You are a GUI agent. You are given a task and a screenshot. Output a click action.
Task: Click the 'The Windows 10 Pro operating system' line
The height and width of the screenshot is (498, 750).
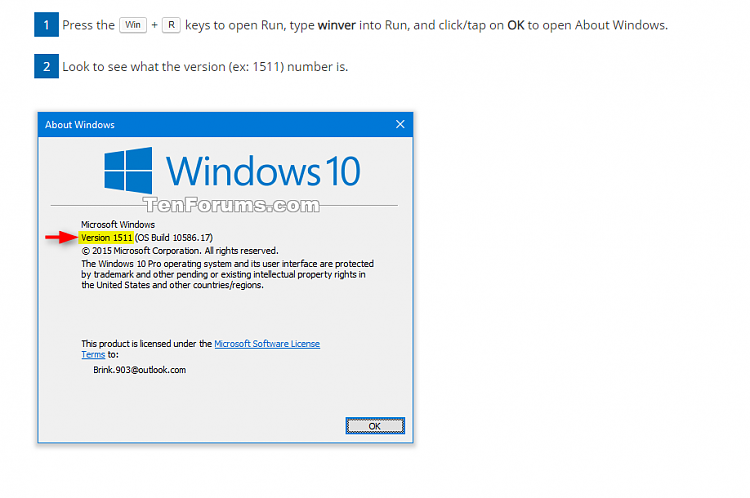(x=227, y=264)
